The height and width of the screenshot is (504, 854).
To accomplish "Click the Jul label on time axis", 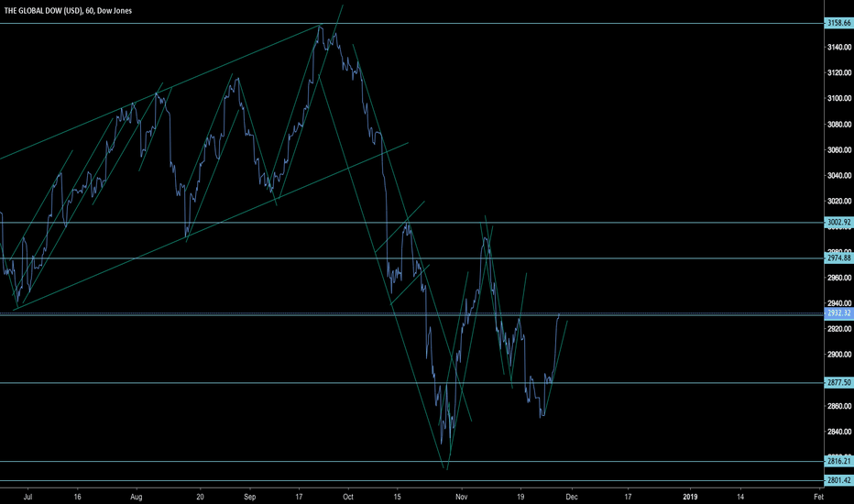I will coord(28,497).
